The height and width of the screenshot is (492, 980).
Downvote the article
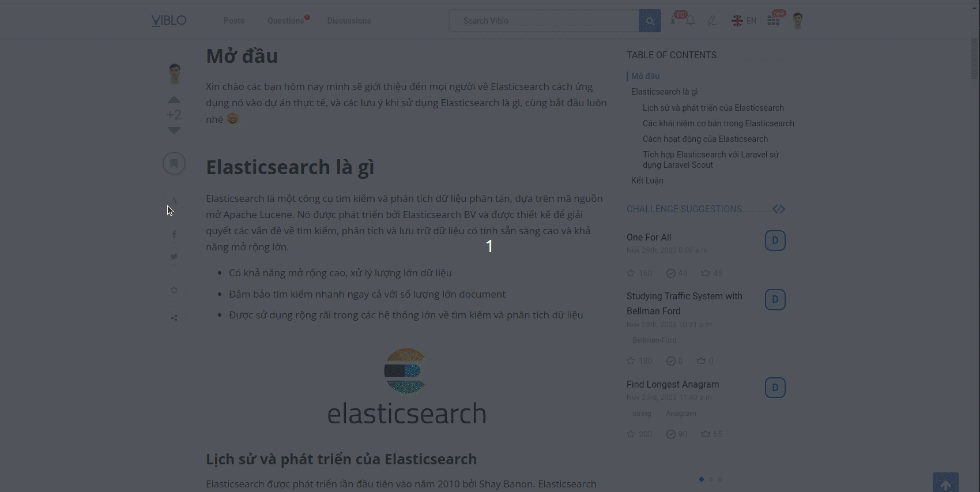174,130
